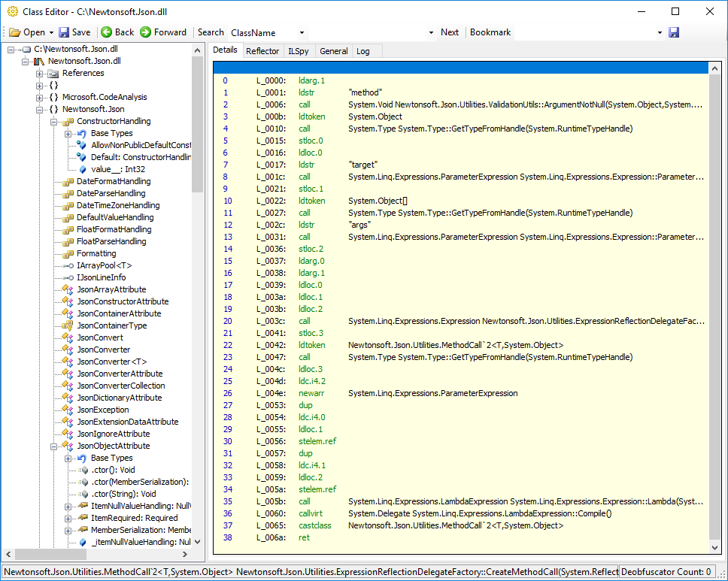Click the Next search button
The height and width of the screenshot is (581, 728).
[x=450, y=32]
